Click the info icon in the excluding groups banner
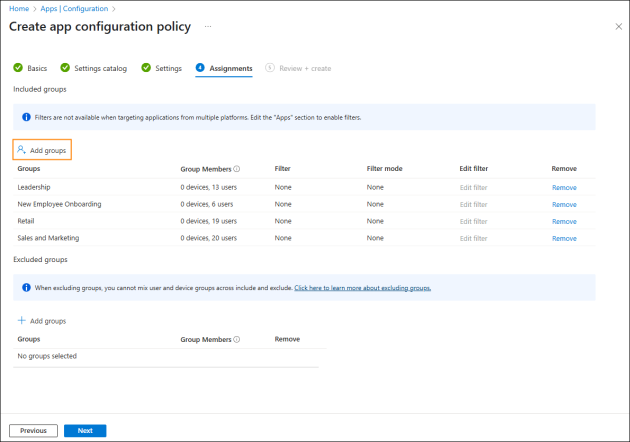 [x=26, y=287]
